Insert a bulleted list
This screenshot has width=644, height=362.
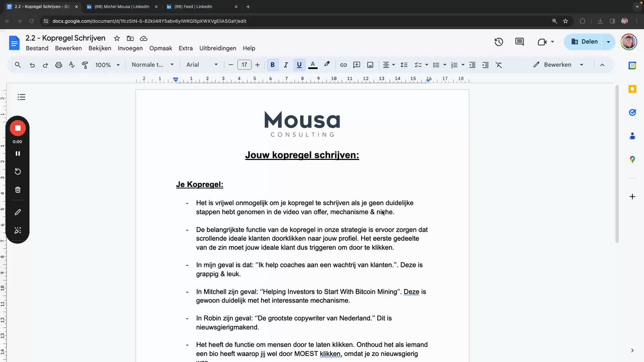coord(436,65)
